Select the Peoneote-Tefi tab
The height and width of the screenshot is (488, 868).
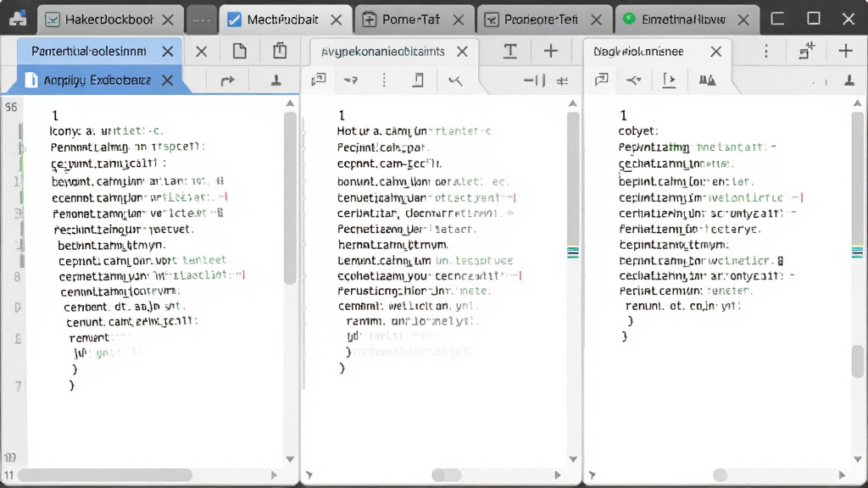544,20
